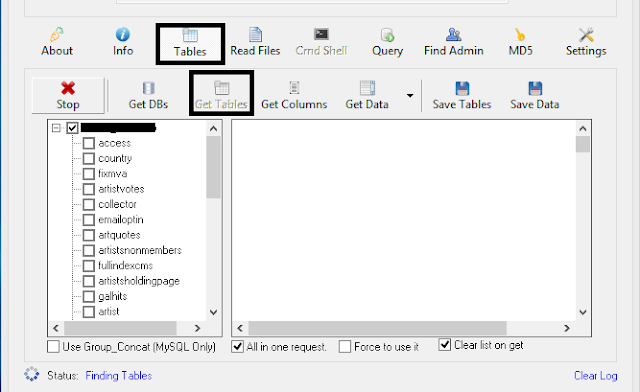
Task: Click Save Tables toolbar button
Action: tap(462, 96)
